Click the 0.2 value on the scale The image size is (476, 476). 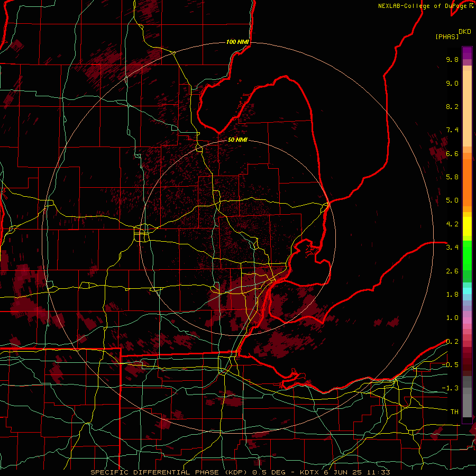[452, 342]
